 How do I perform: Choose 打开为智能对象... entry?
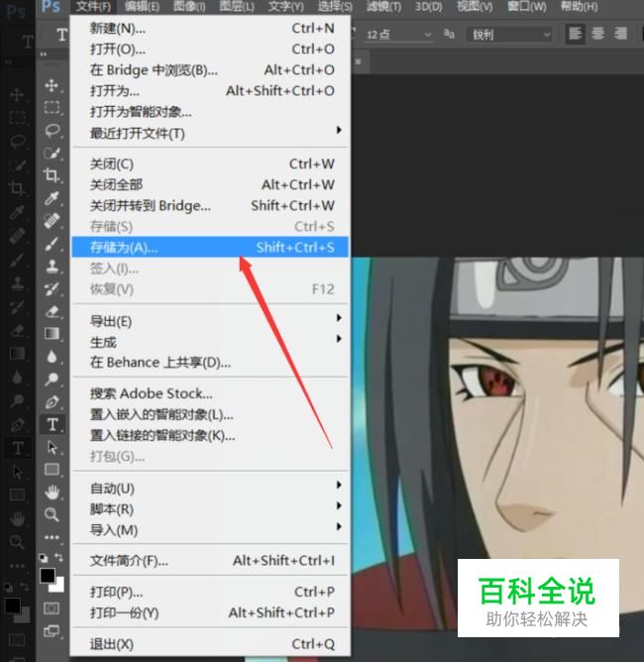click(x=210, y=111)
